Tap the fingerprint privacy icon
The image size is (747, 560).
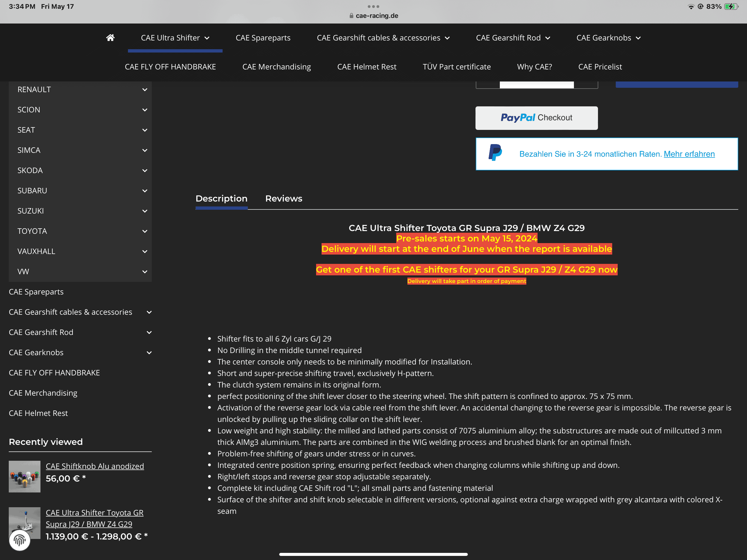point(20,540)
